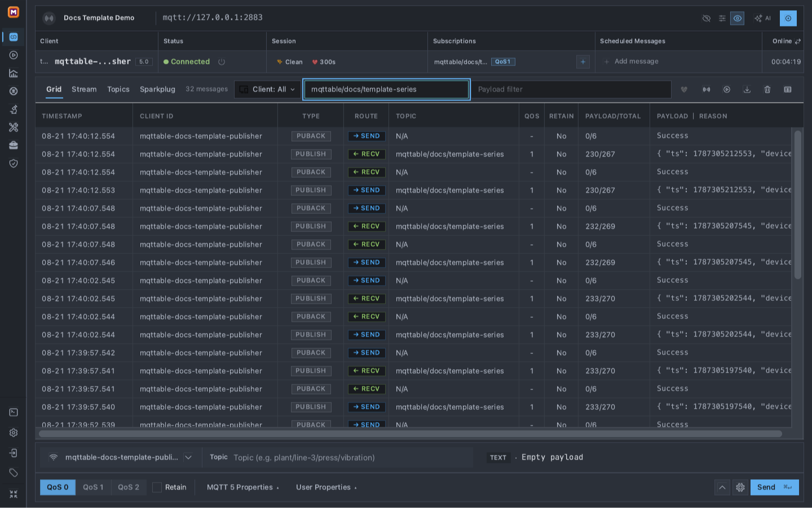Click the trash clear messages icon

click(x=767, y=90)
